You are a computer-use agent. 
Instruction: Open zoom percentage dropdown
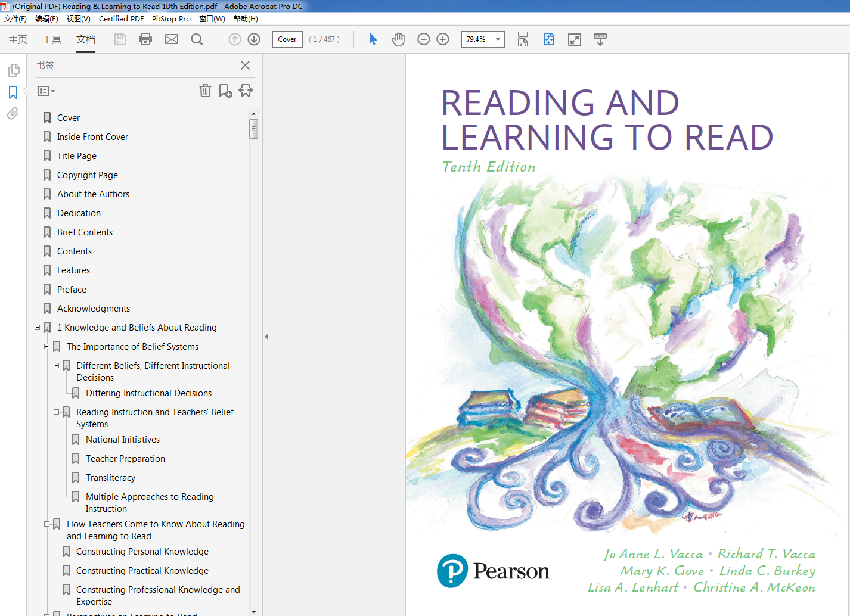(498, 39)
